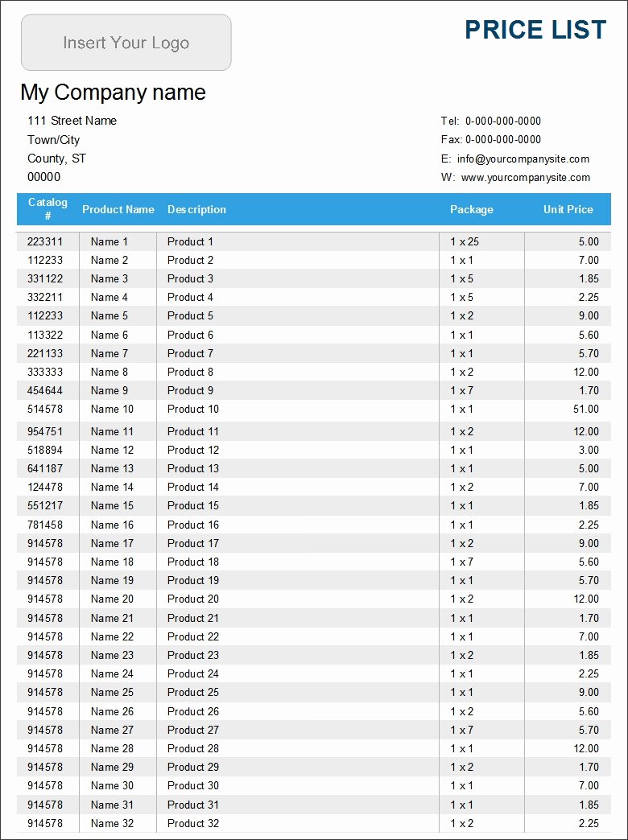Select the Name 14 cell
The width and height of the screenshot is (628, 840).
(x=112, y=487)
